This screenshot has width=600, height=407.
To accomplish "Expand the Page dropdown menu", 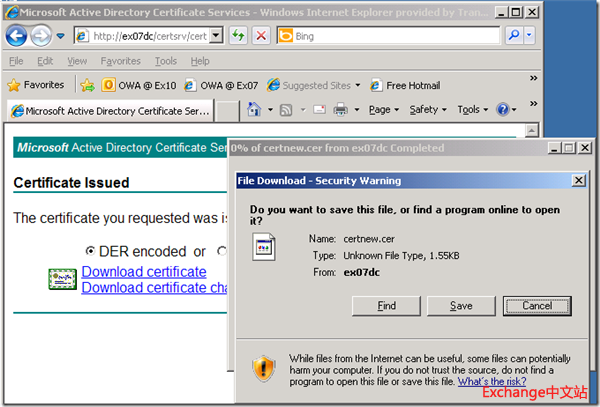I will 382,109.
